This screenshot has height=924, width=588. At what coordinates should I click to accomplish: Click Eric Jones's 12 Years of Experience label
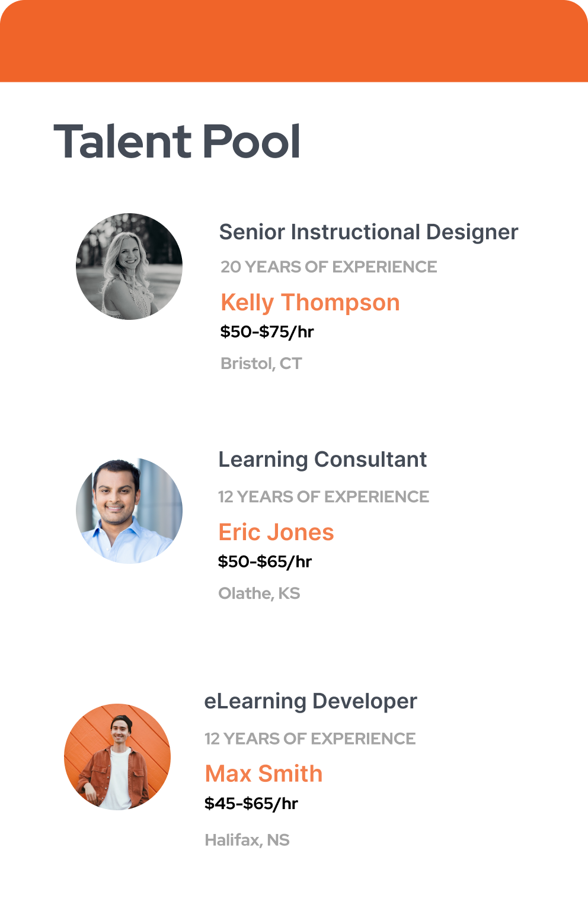click(x=324, y=497)
